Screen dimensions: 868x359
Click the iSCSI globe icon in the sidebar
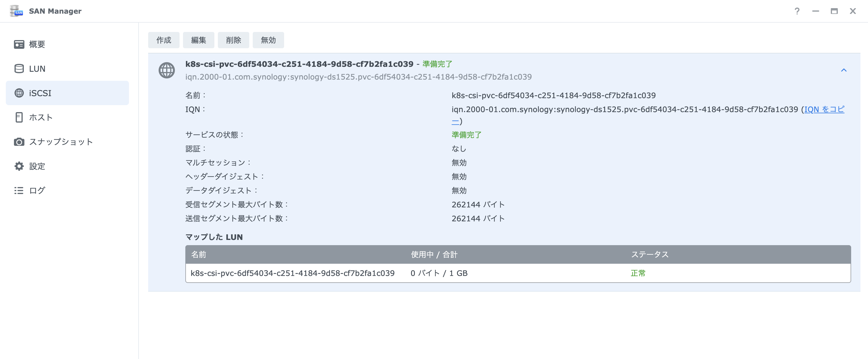(x=19, y=93)
